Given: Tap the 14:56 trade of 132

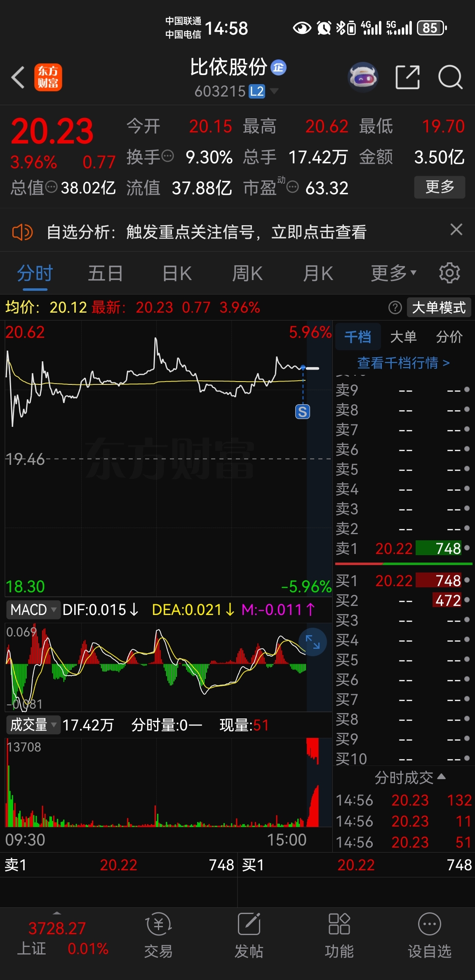Looking at the screenshot, I should click(403, 800).
